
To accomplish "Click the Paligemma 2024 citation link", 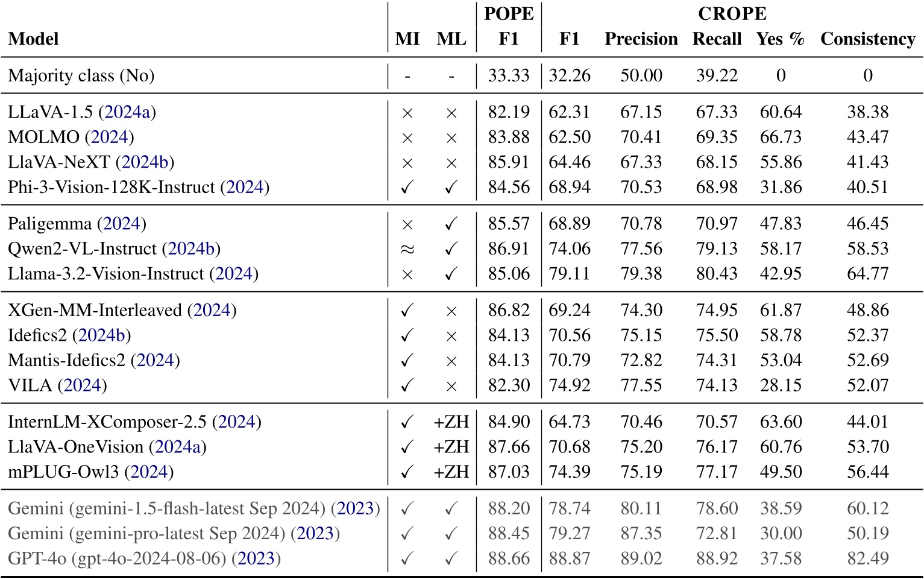I will tap(121, 224).
